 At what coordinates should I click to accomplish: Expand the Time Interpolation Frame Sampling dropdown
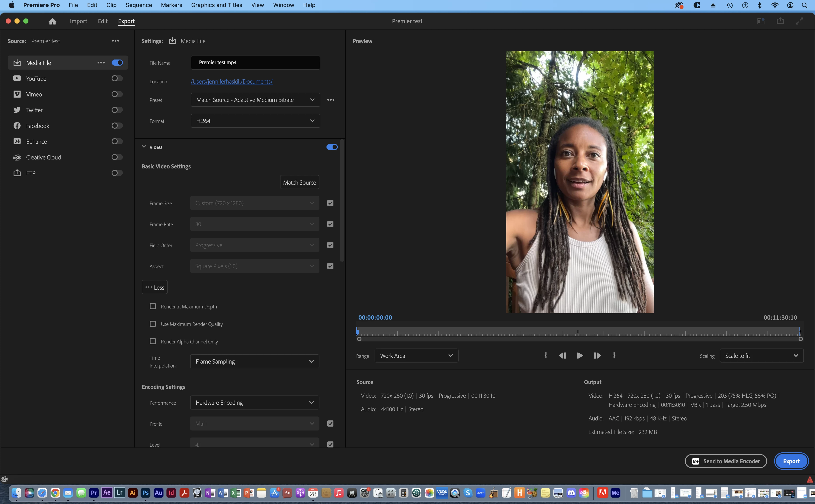[x=254, y=362]
